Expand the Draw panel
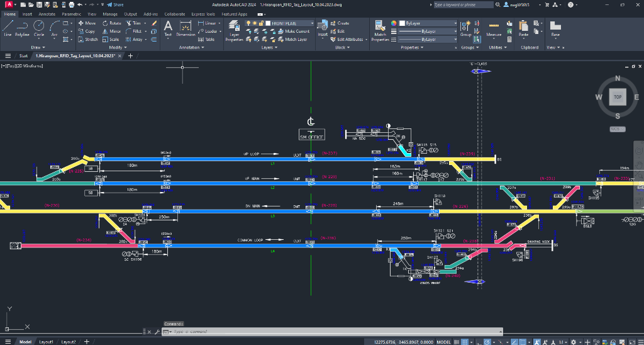Image resolution: width=644 pixels, height=345 pixels. [x=38, y=47]
